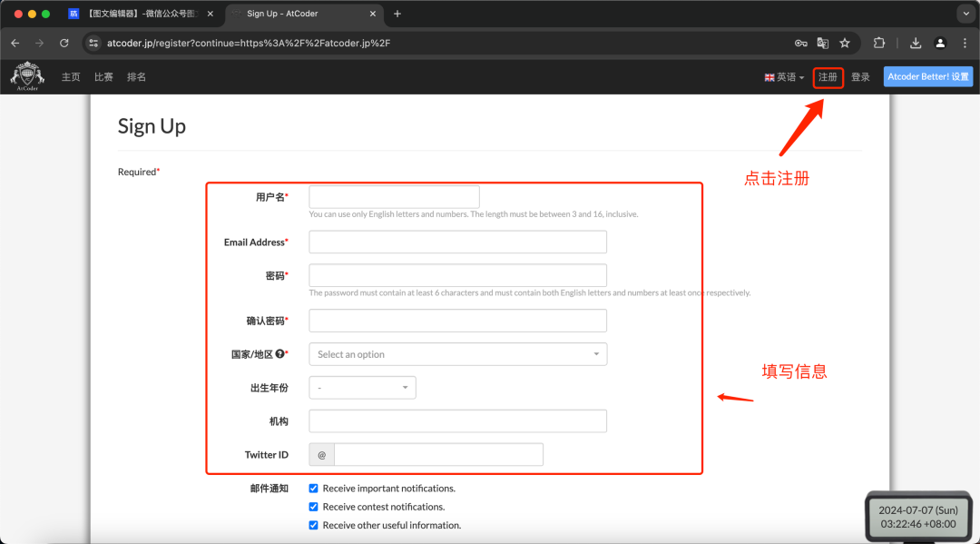Screen dimensions: 980x544
Task: Click the bookmark star in the address bar
Action: (845, 43)
